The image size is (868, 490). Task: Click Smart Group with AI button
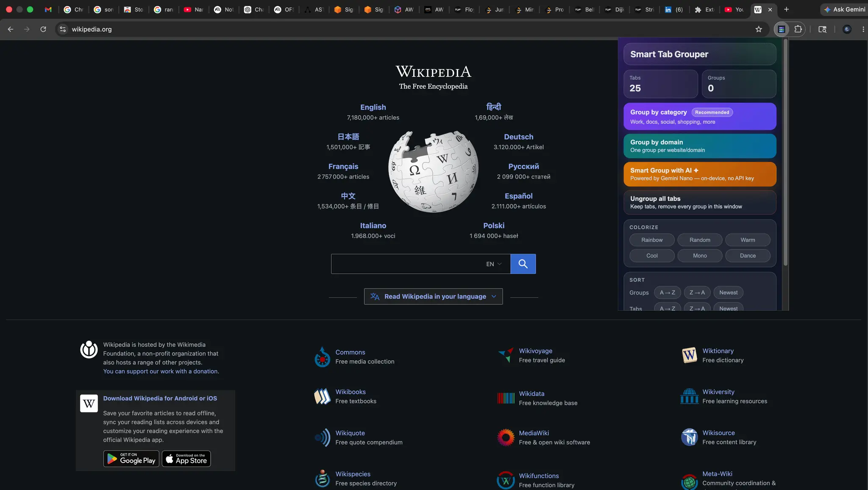tap(700, 174)
